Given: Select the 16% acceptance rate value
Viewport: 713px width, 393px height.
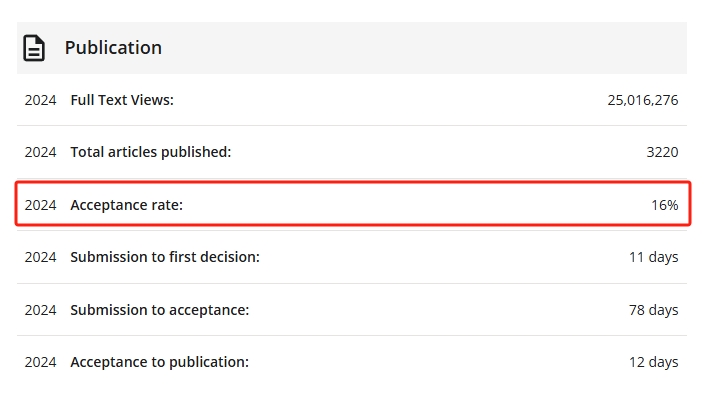Looking at the screenshot, I should click(x=664, y=205).
